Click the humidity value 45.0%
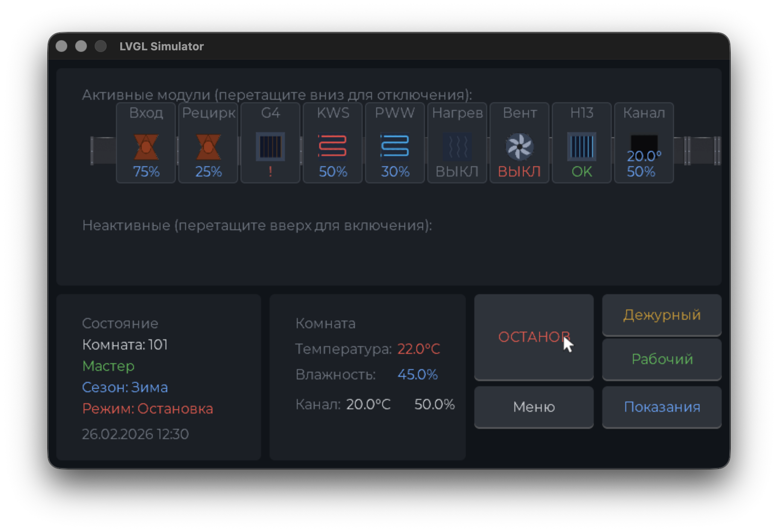 pyautogui.click(x=417, y=375)
